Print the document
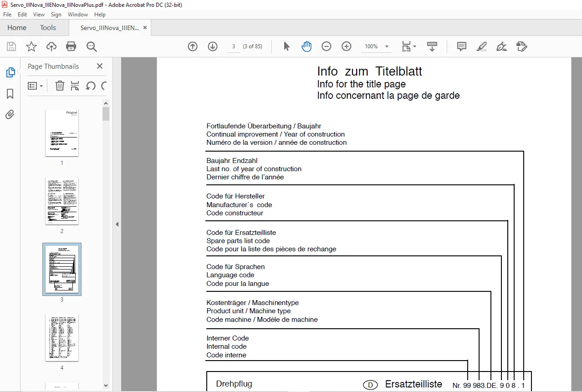The height and width of the screenshot is (392, 582). tap(71, 46)
